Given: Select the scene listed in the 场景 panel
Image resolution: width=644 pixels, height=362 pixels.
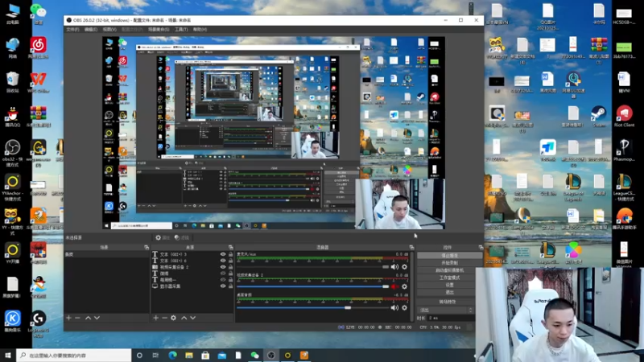Looking at the screenshot, I should (107, 254).
